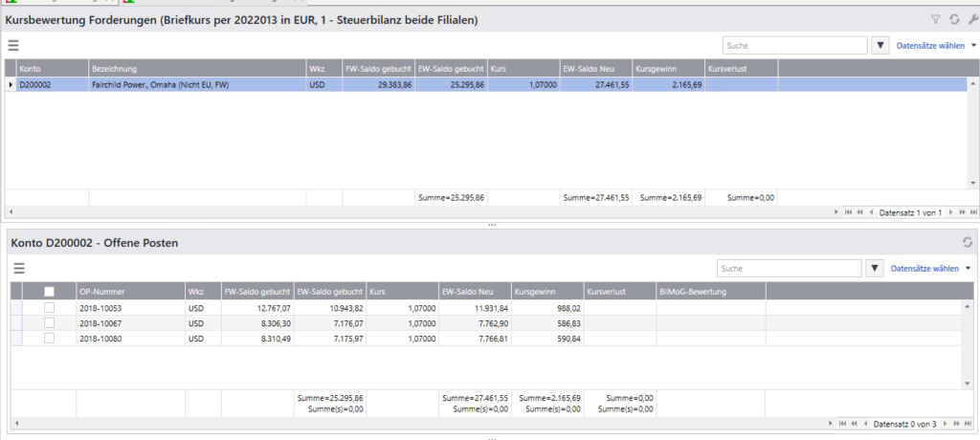Sort by OP-Nummer column header

(x=129, y=291)
